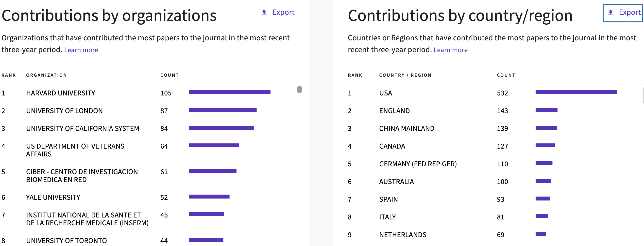The width and height of the screenshot is (644, 246).
Task: Click England's count bar
Action: click(x=546, y=110)
